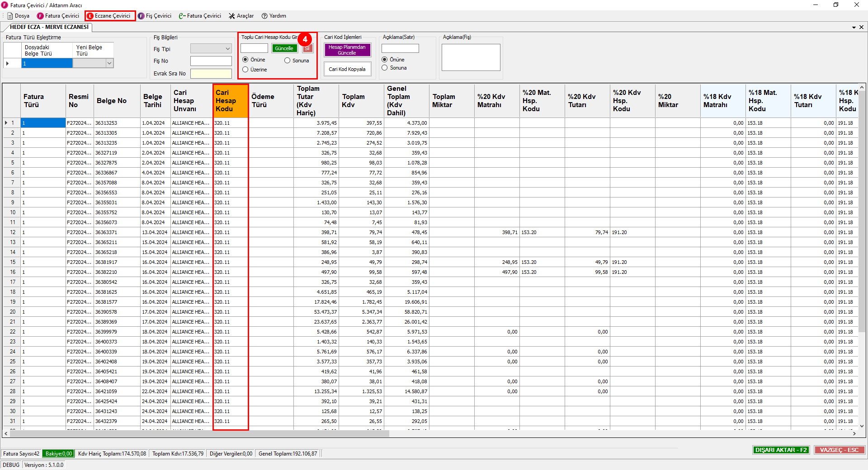Screen dimensions: 868x470
Task: Click the Bakiye:0,00 status indicator
Action: pos(59,454)
